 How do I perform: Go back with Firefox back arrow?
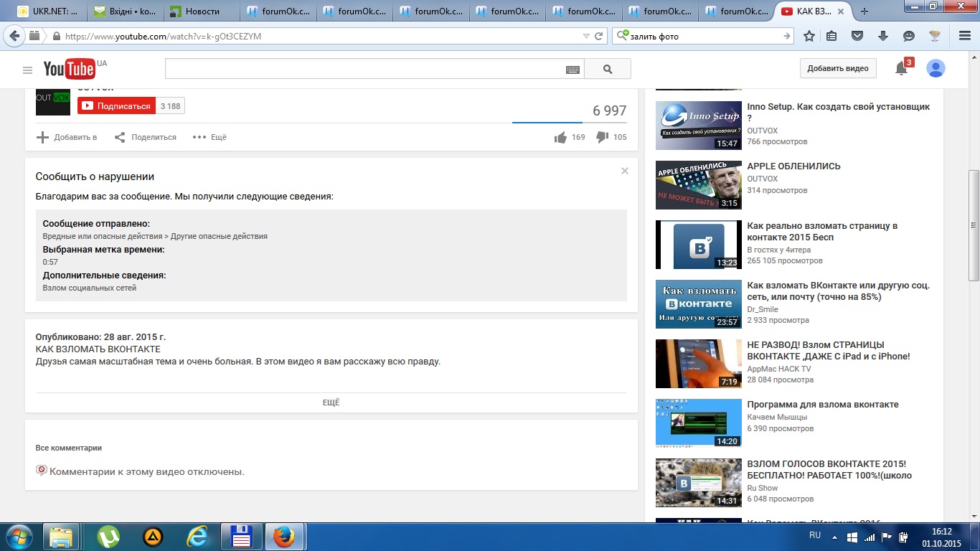point(14,36)
